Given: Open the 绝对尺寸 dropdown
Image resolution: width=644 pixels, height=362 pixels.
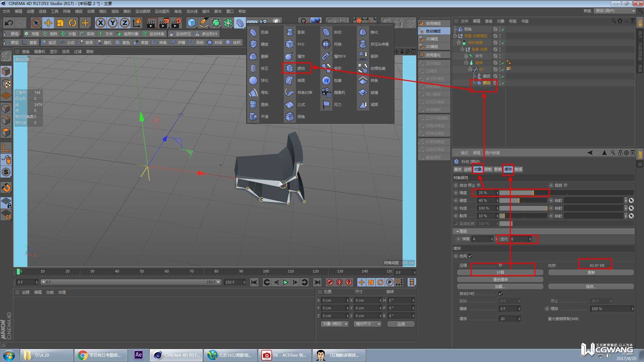Looking at the screenshot, I should coord(368,324).
